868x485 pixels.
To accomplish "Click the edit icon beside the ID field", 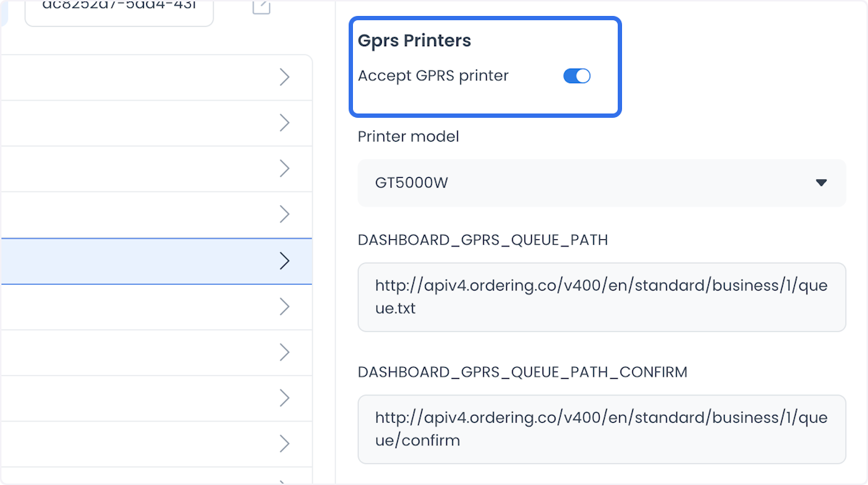I will (x=261, y=6).
